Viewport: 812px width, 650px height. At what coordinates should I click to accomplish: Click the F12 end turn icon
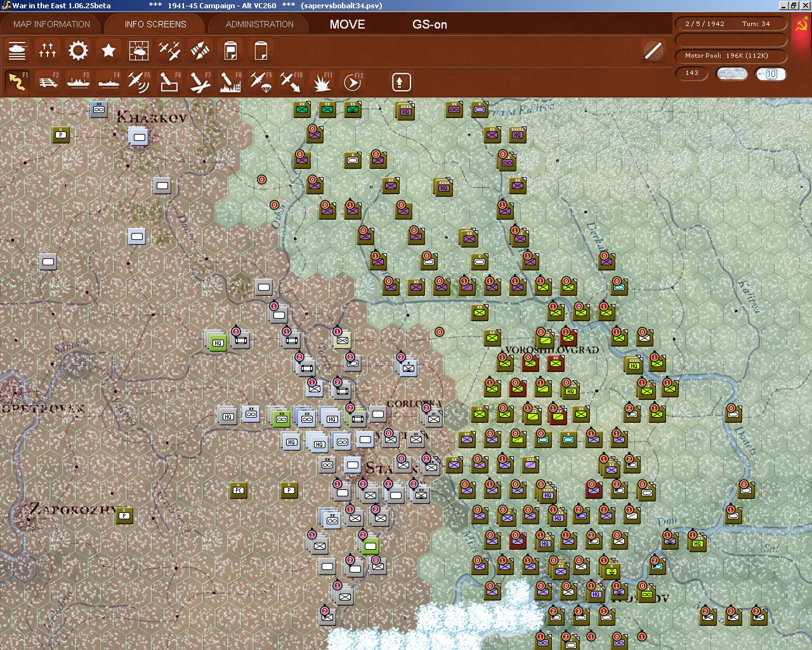[x=353, y=82]
